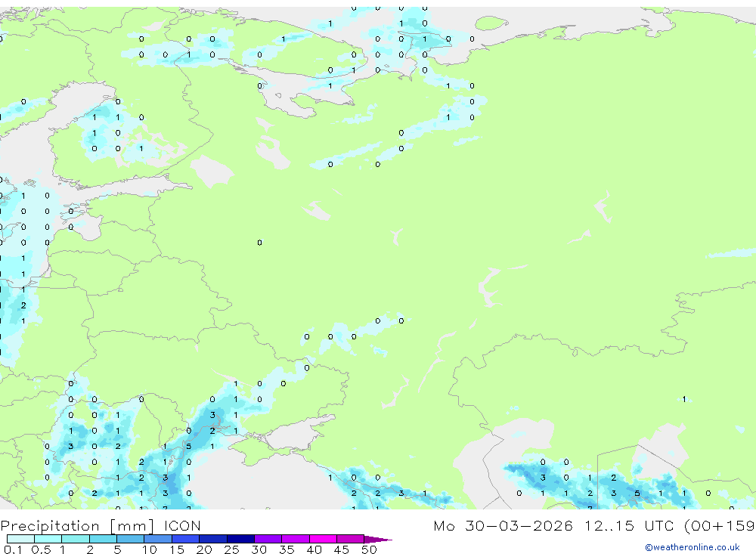Viewport: 756px width, 554px height.
Task: Click the 35–40 mm violet swatch
Action: [x=295, y=539]
